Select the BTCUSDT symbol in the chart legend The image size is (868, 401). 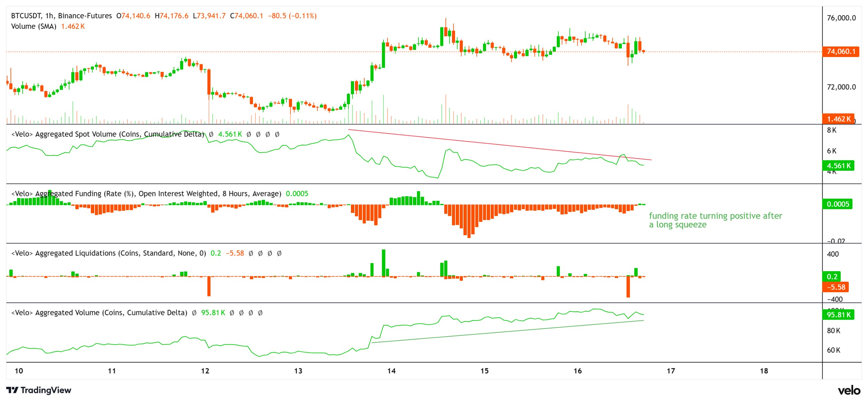pyautogui.click(x=27, y=15)
